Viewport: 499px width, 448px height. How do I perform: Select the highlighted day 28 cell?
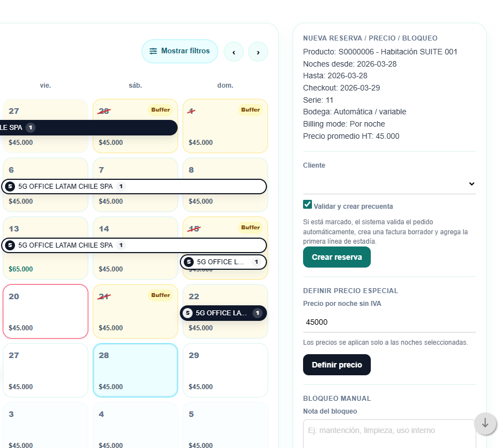[x=135, y=370]
